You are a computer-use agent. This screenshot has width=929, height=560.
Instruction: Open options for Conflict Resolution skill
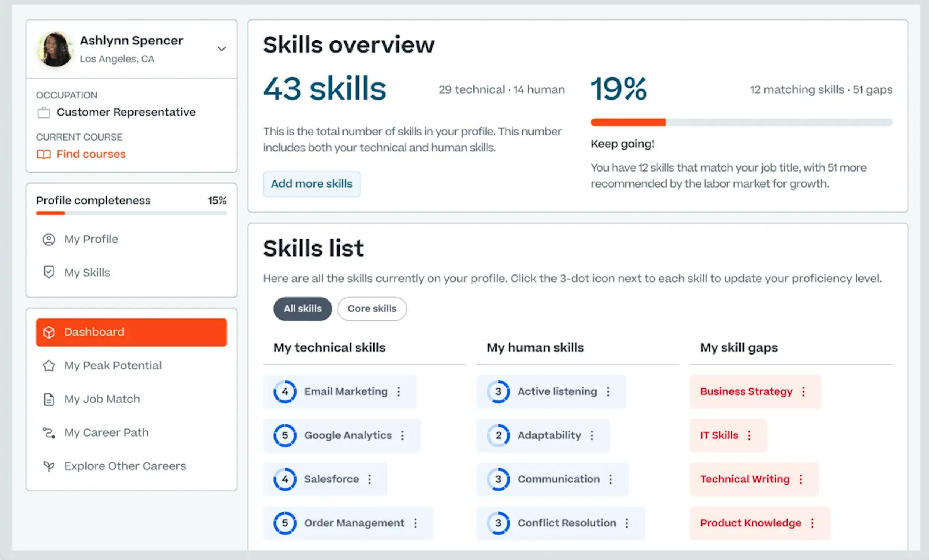tap(627, 523)
